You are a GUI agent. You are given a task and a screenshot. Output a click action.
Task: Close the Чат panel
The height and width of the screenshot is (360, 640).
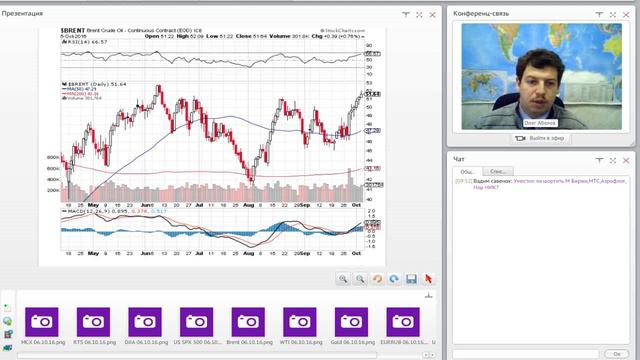click(x=626, y=161)
